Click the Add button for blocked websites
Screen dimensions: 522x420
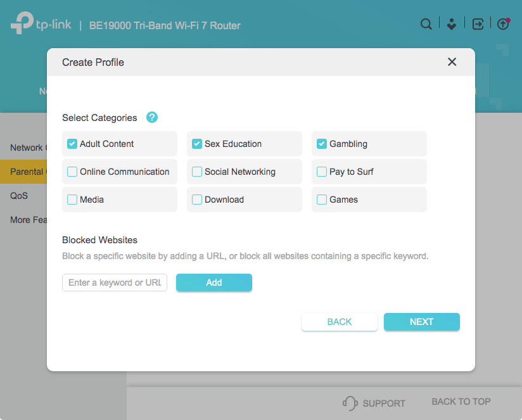pyautogui.click(x=213, y=283)
